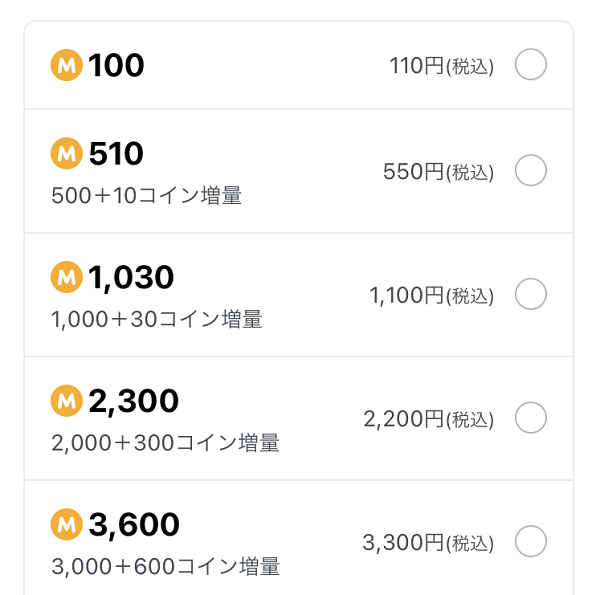Click the 3,000+600コイン増量 bonus text
This screenshot has width=600, height=595.
[x=166, y=566]
